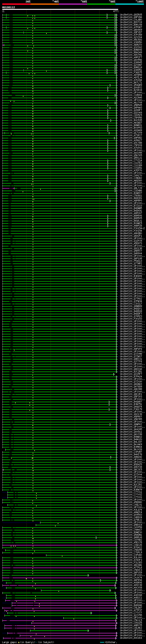Click hit UniRef100_Q6K4K9
146x644 pixels.
(x=131, y=30)
